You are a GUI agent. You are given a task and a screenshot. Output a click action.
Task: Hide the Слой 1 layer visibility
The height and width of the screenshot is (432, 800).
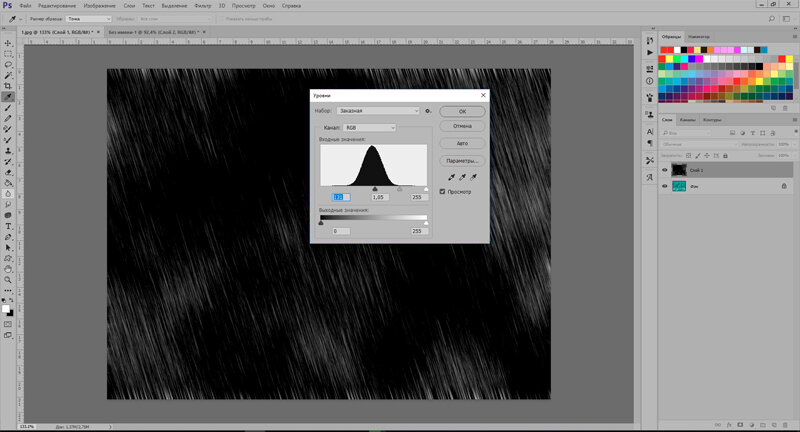[665, 170]
